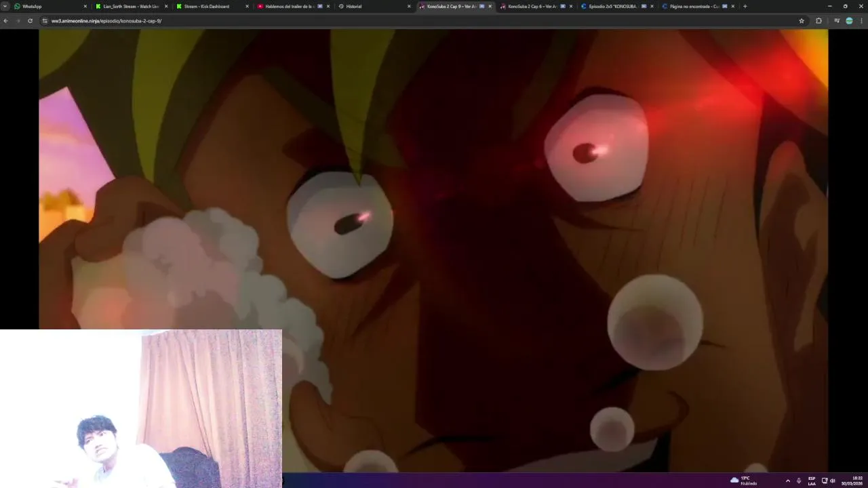The image size is (868, 488).
Task: Open the Historial tab
Action: tap(374, 6)
